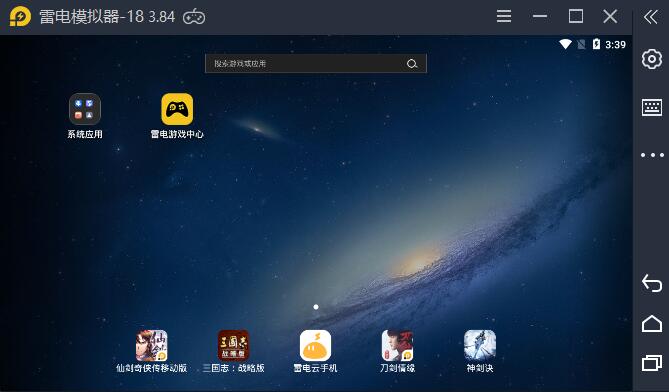The height and width of the screenshot is (392, 669).
Task: Maximize the emulator window
Action: 576,17
